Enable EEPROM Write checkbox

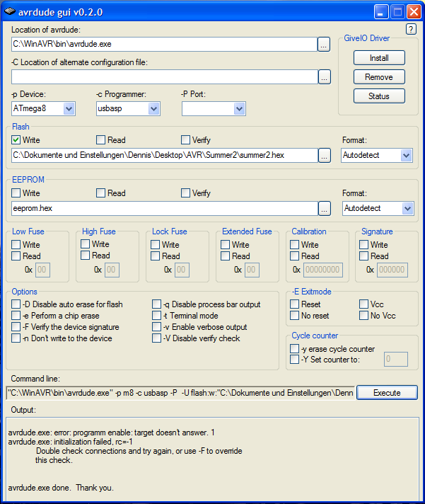pyautogui.click(x=16, y=193)
